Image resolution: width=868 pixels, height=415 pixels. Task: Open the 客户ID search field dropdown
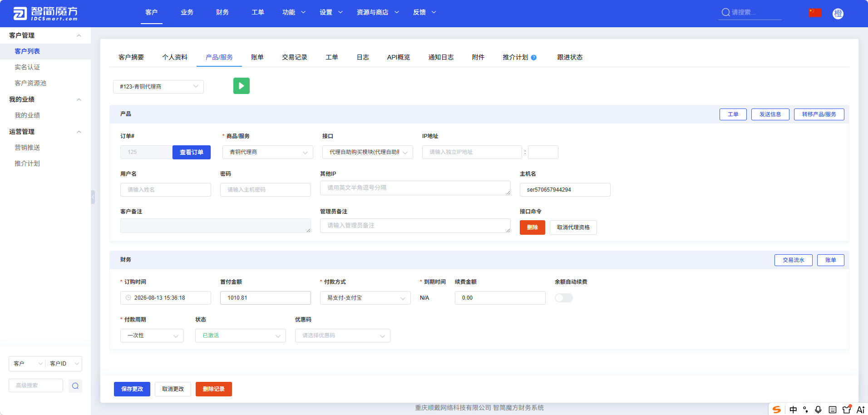(64, 364)
